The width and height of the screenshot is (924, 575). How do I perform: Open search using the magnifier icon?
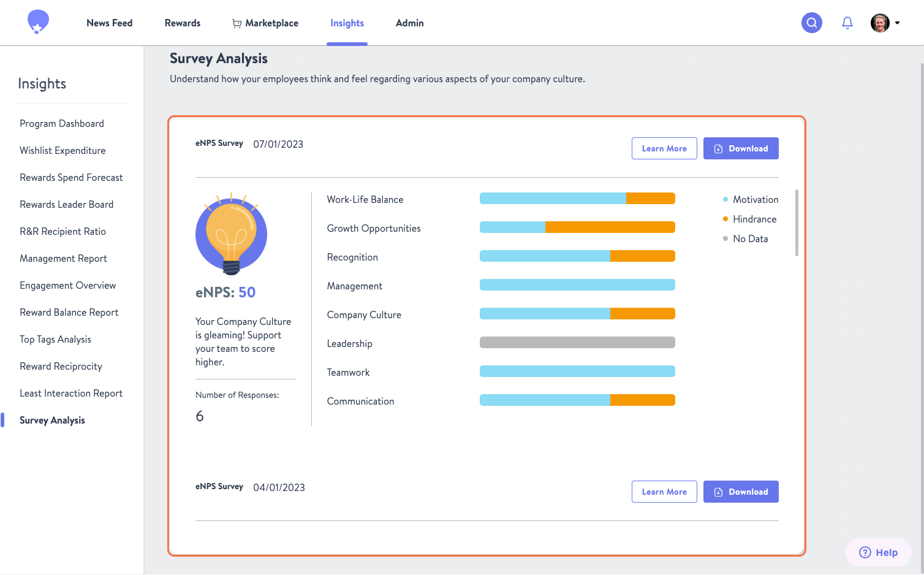811,22
